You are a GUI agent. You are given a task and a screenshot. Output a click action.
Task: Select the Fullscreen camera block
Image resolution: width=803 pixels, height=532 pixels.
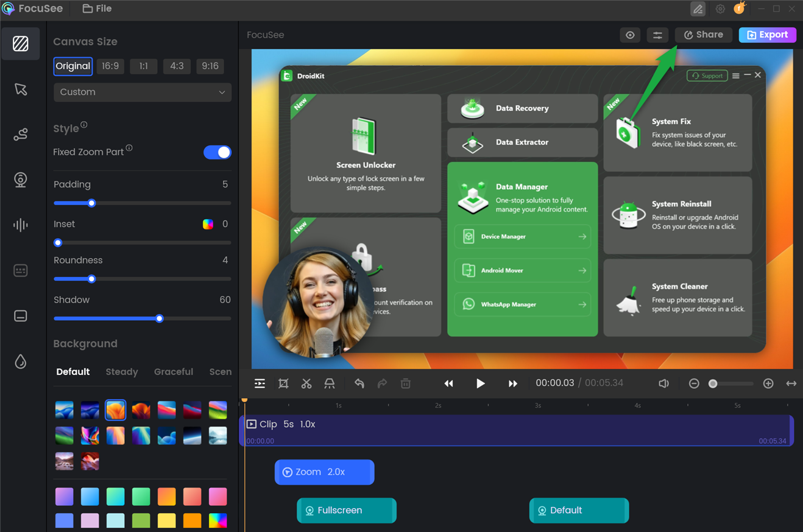pyautogui.click(x=347, y=511)
